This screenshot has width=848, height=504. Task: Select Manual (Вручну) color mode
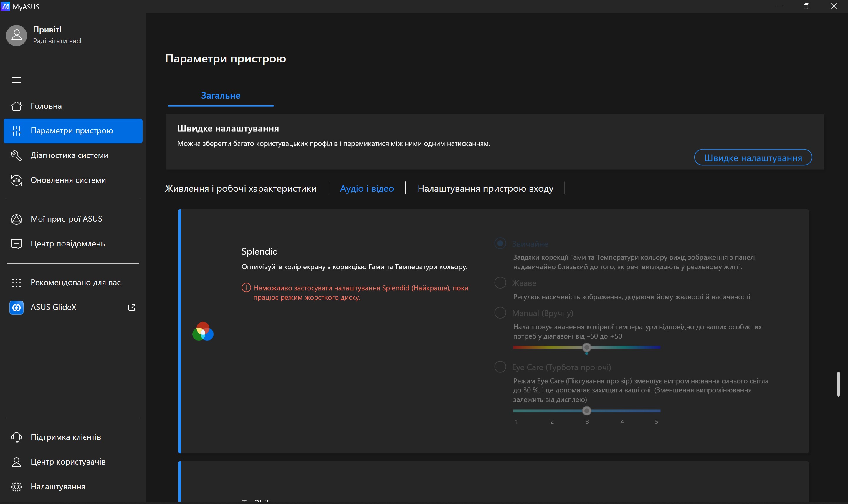click(x=500, y=312)
